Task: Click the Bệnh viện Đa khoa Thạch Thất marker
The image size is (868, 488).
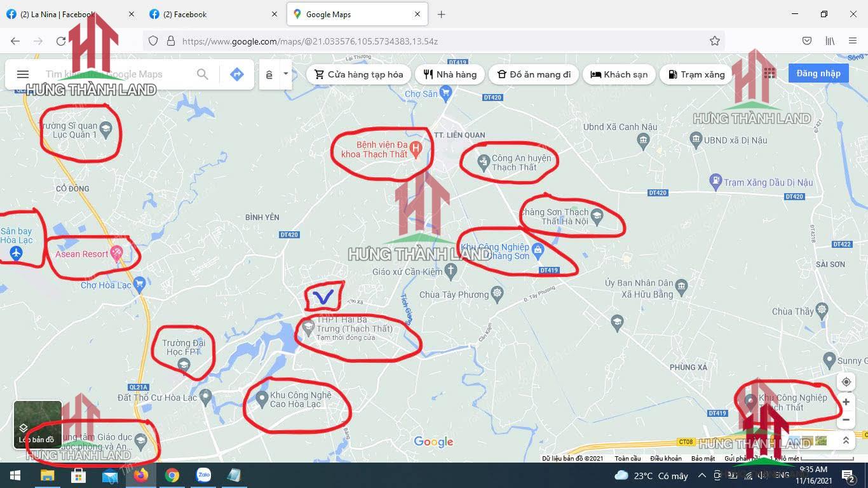Action: (x=416, y=149)
